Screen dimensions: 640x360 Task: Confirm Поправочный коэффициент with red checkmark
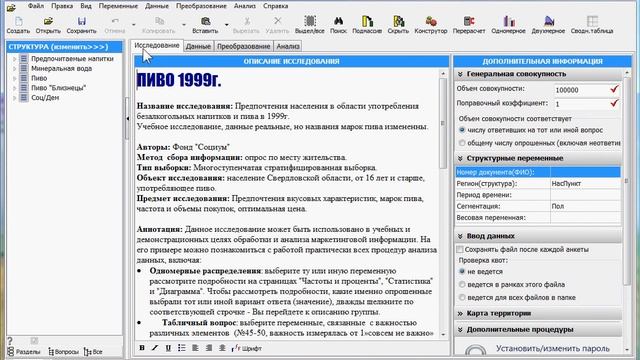pos(614,103)
